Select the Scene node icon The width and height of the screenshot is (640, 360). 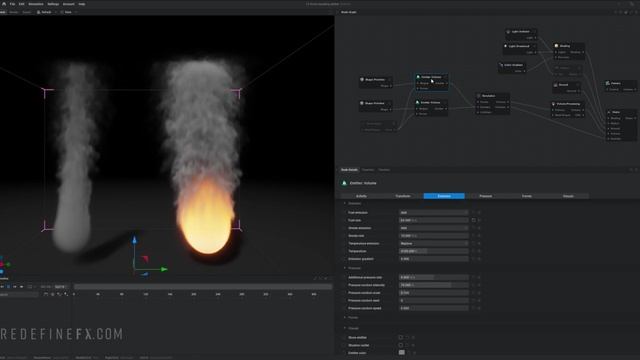pos(609,112)
